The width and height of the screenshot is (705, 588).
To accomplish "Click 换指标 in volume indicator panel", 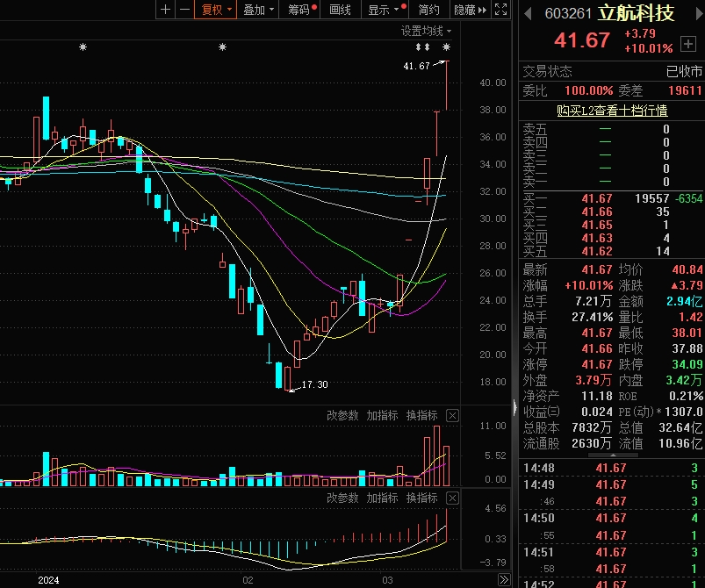I will click(x=421, y=415).
